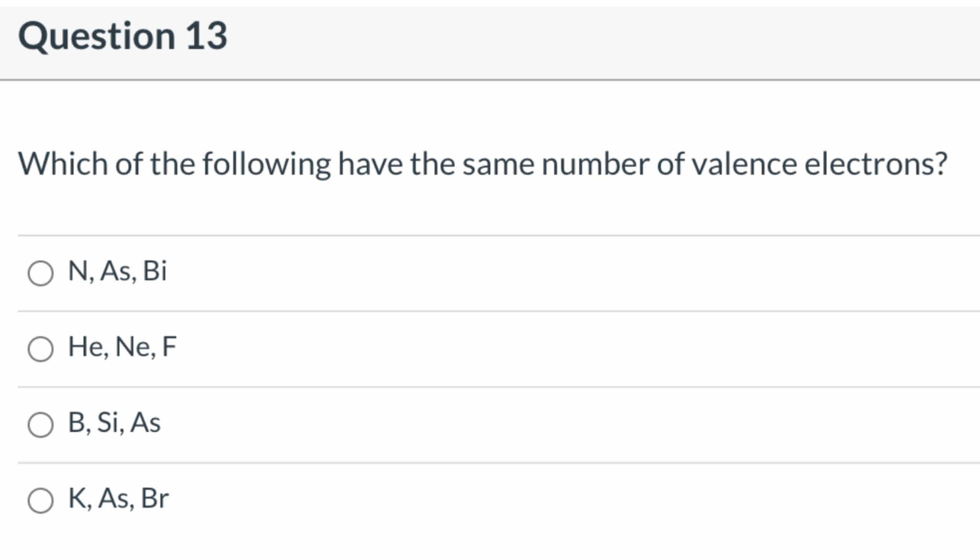Select the radio button for N, As, Bi
Image resolution: width=980 pixels, height=560 pixels.
(x=40, y=273)
